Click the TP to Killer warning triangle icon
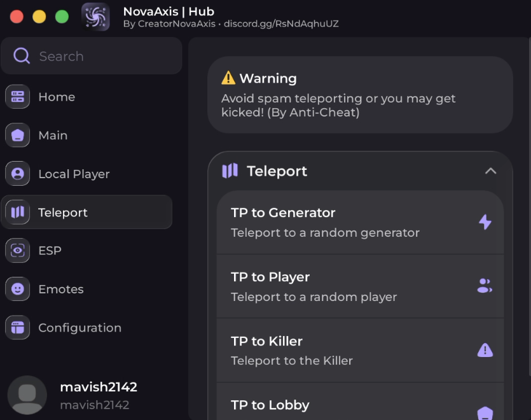Image resolution: width=531 pixels, height=420 pixels. coord(485,350)
